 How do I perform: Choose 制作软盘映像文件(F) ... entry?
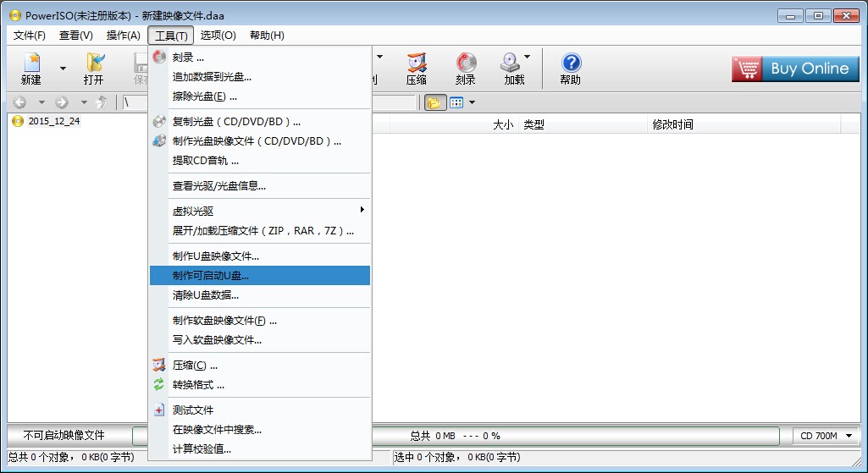(x=260, y=321)
